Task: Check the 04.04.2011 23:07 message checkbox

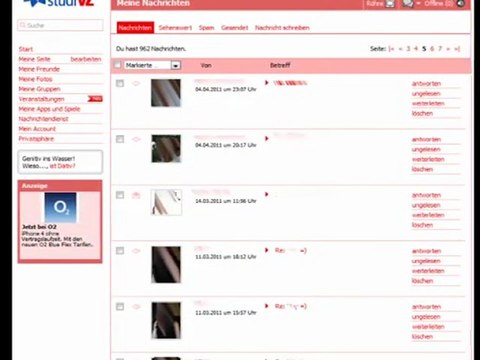Action: [x=120, y=83]
